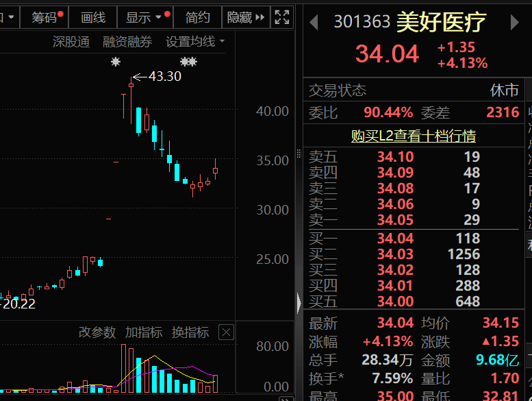Go to previous stock with left arrow
Image resolution: width=532 pixels, height=401 pixels.
click(x=314, y=23)
